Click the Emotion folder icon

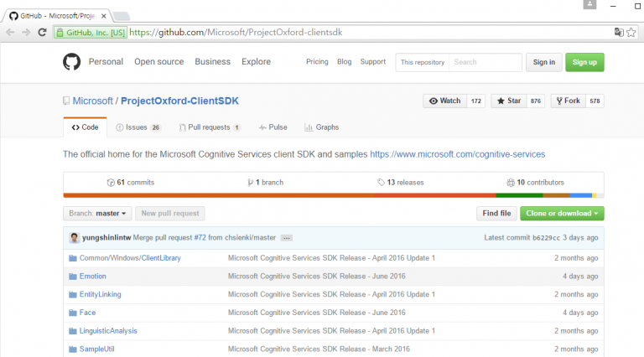pos(72,276)
